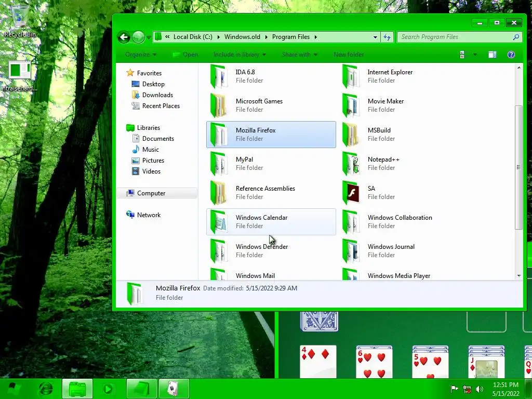Select Documents library
Screen dimensions: 532x399
click(x=158, y=138)
